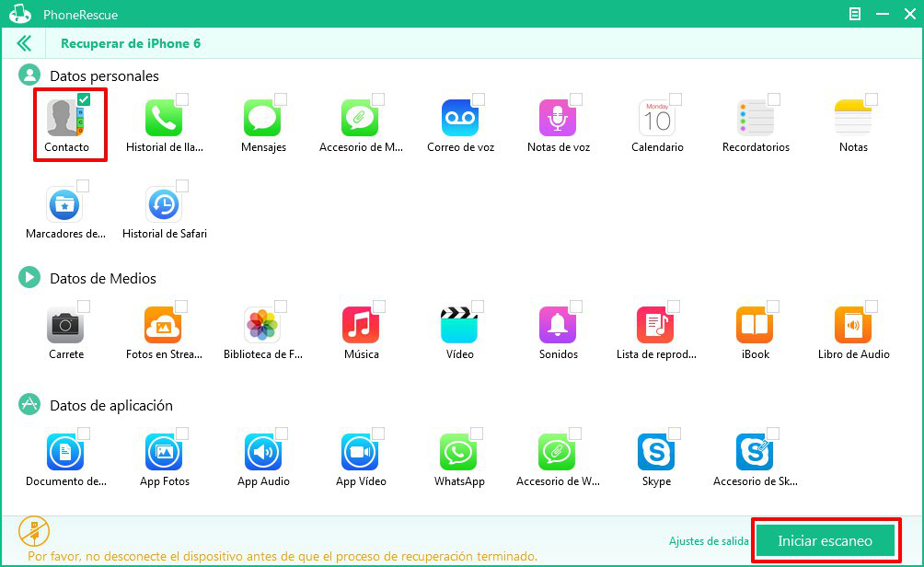
Task: Choose the Notas notepad icon
Action: (853, 117)
